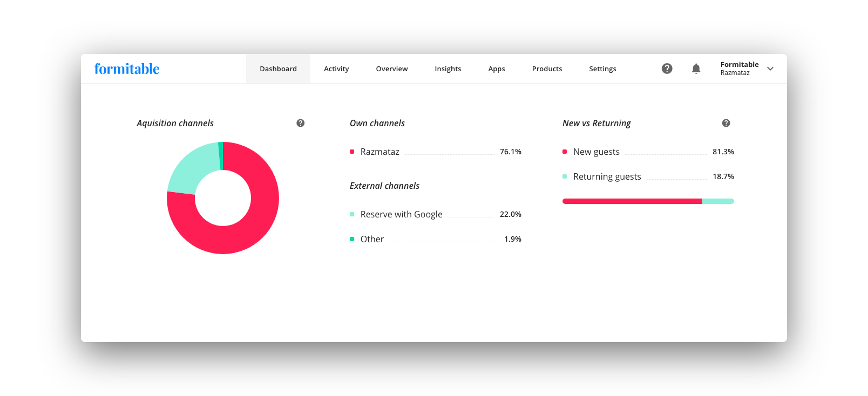Select the Reserve with Google label

402,214
